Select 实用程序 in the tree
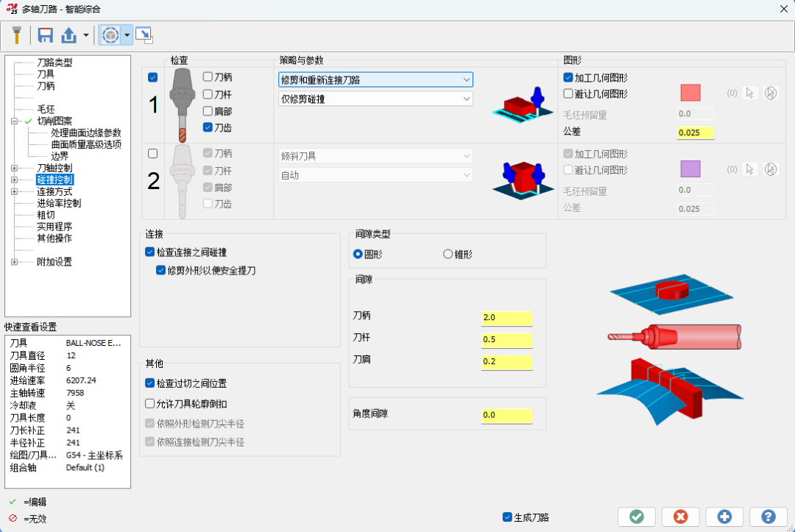Image resolution: width=795 pixels, height=532 pixels. pyautogui.click(x=54, y=227)
